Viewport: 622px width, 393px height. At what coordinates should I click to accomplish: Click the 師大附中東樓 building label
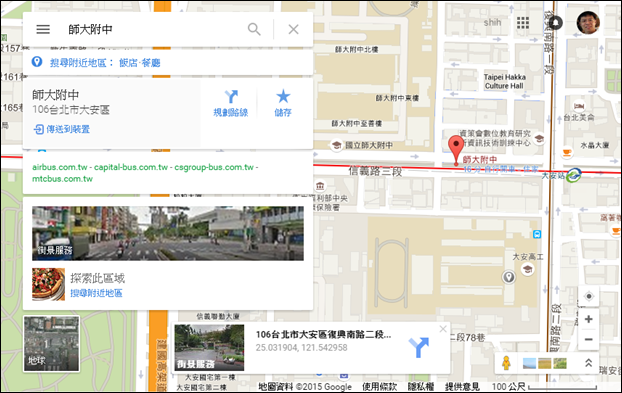[397, 98]
